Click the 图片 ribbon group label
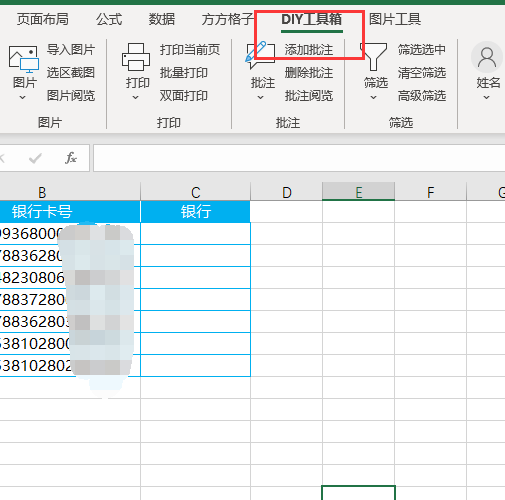Viewport: 505px width, 500px height. point(50,123)
